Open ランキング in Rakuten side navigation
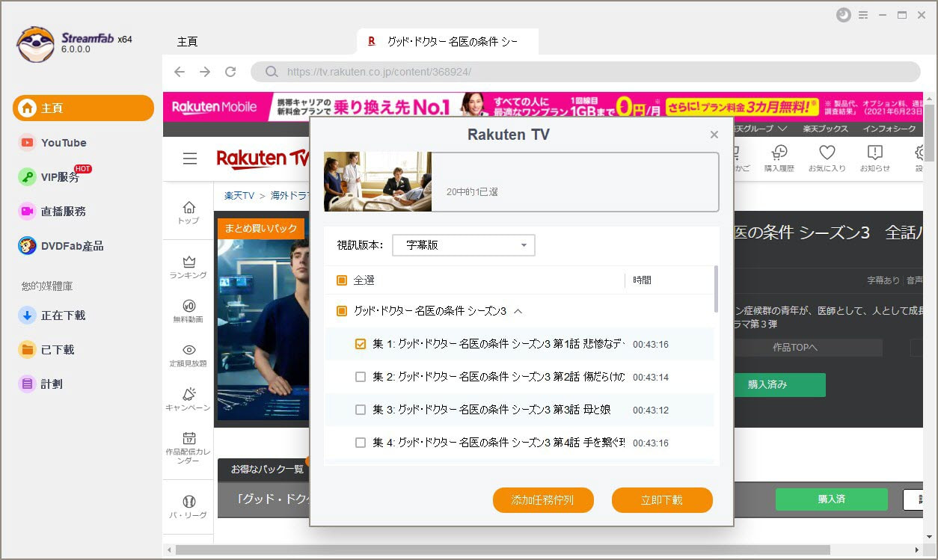The height and width of the screenshot is (560, 938). (188, 267)
